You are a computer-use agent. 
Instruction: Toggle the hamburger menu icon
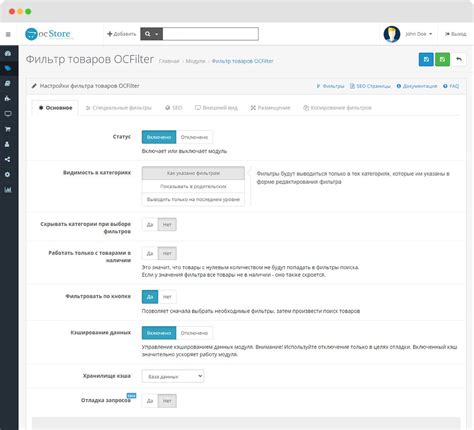click(8, 34)
